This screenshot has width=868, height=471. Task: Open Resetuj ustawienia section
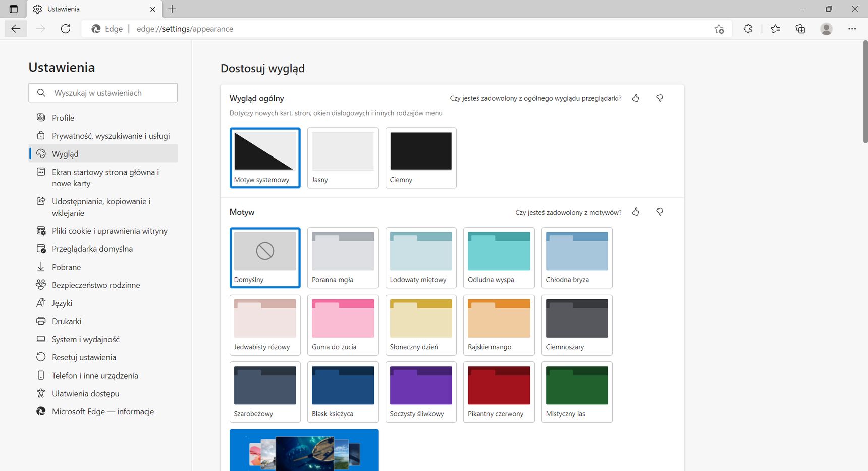[103, 357]
